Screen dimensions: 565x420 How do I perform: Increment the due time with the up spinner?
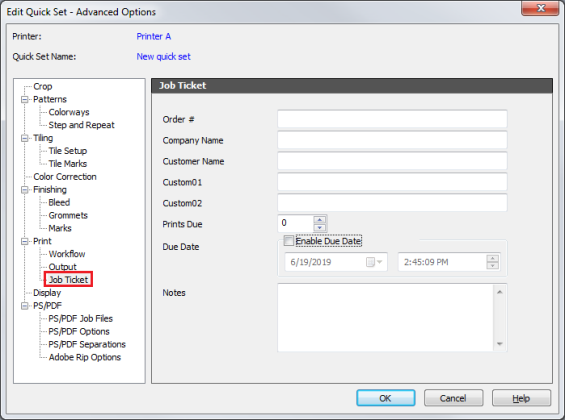click(x=492, y=258)
